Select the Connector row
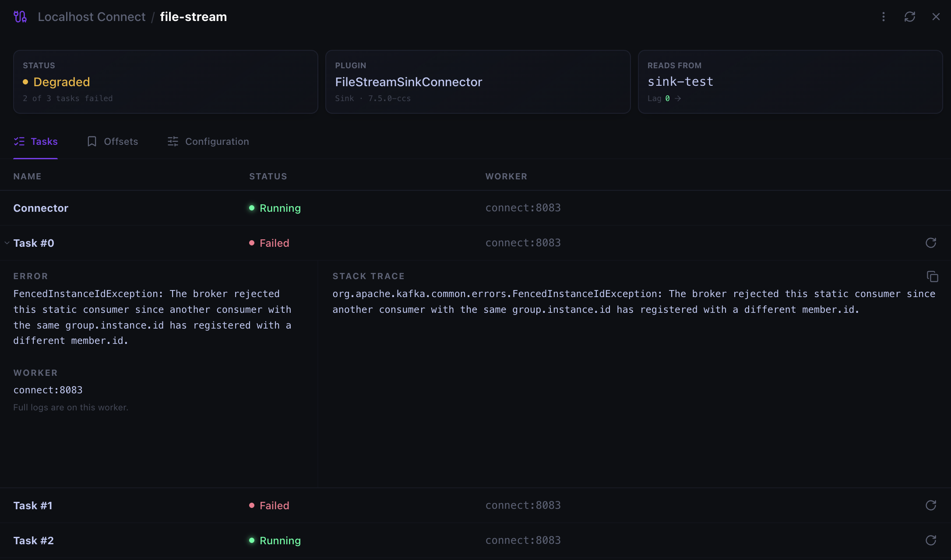The width and height of the screenshot is (951, 560). (475, 208)
